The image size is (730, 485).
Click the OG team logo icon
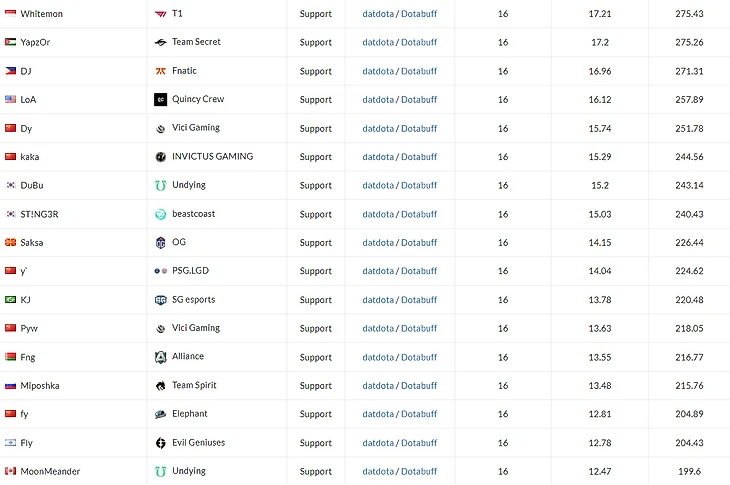pos(161,242)
